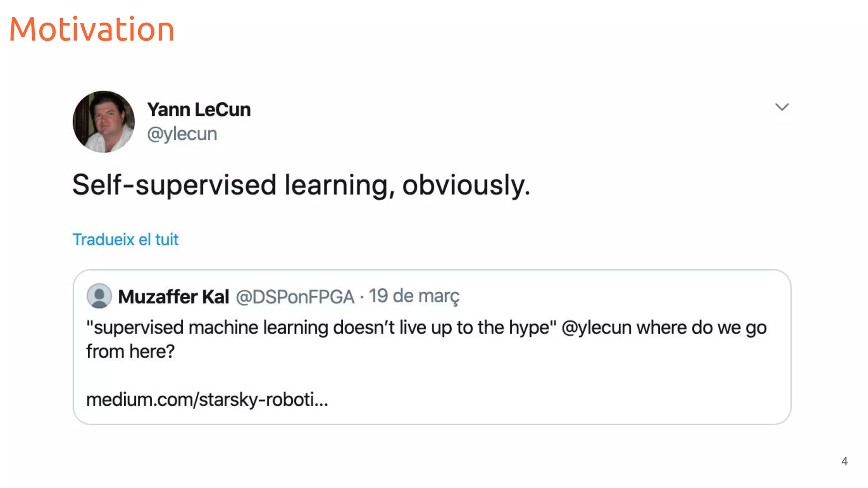This screenshot has width=868, height=488.
Task: Click the @ylecun mention inside quoted tweet
Action: point(596,327)
